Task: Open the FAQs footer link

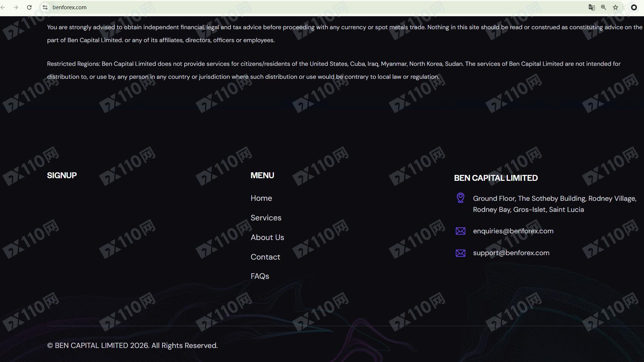Action: [260, 276]
